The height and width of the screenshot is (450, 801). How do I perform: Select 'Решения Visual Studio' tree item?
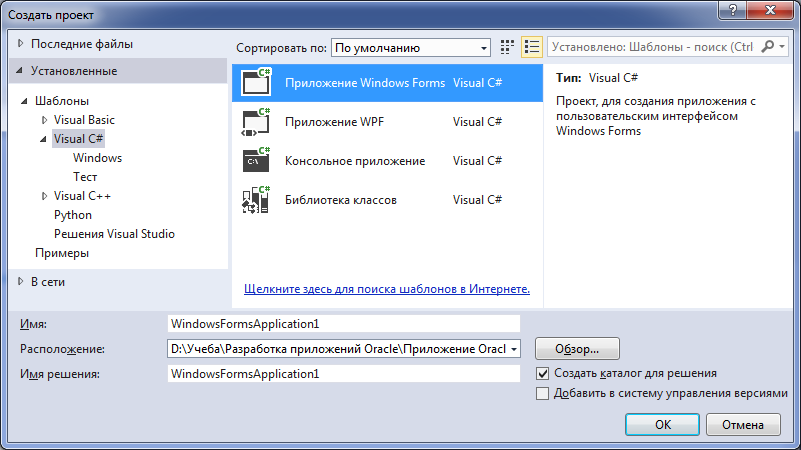click(x=114, y=234)
